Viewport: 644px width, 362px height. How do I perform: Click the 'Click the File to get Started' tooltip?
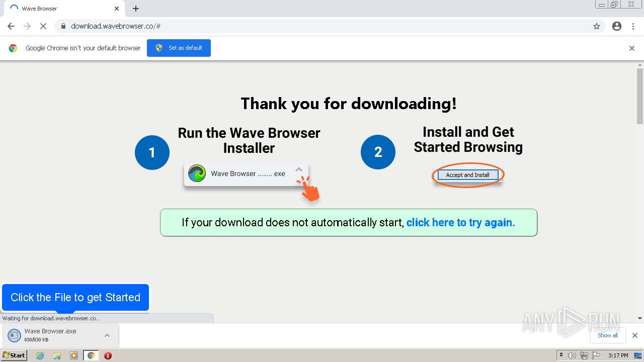pos(75,297)
